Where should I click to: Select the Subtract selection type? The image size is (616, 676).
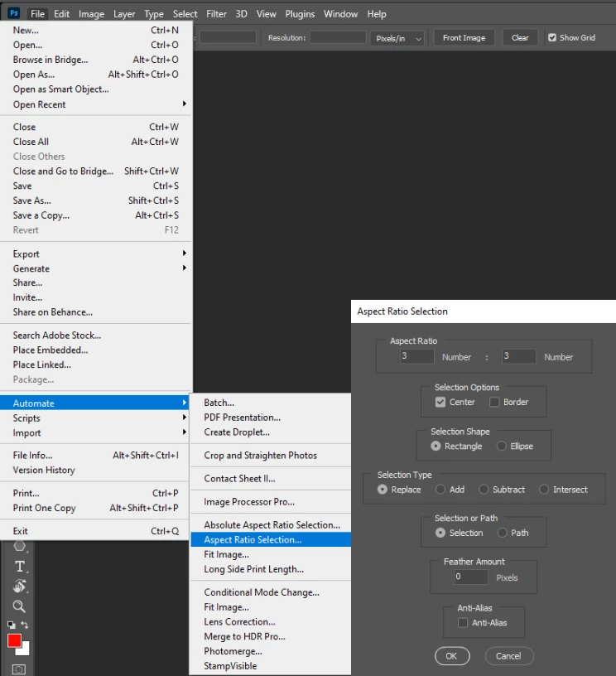tap(484, 490)
